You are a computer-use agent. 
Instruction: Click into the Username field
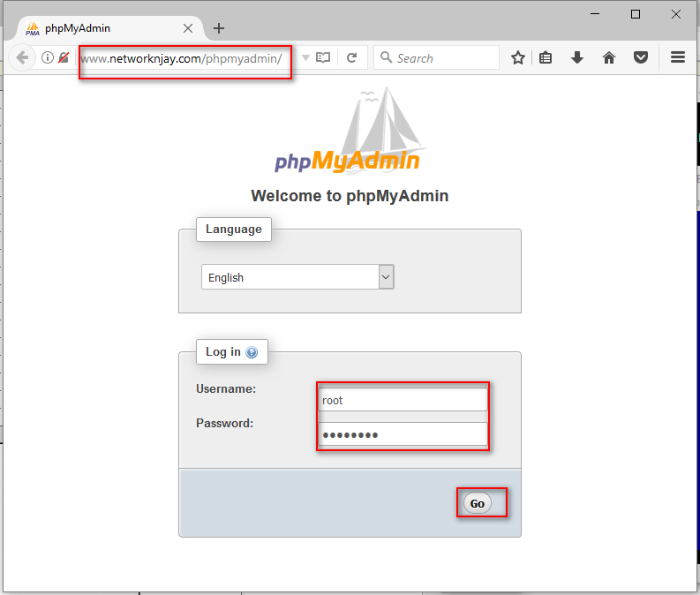coord(403,400)
